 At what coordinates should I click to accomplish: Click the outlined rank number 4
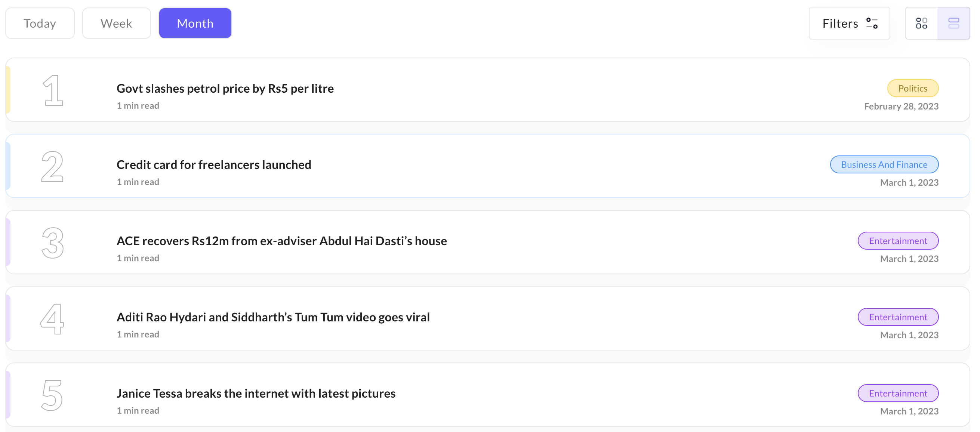point(52,319)
